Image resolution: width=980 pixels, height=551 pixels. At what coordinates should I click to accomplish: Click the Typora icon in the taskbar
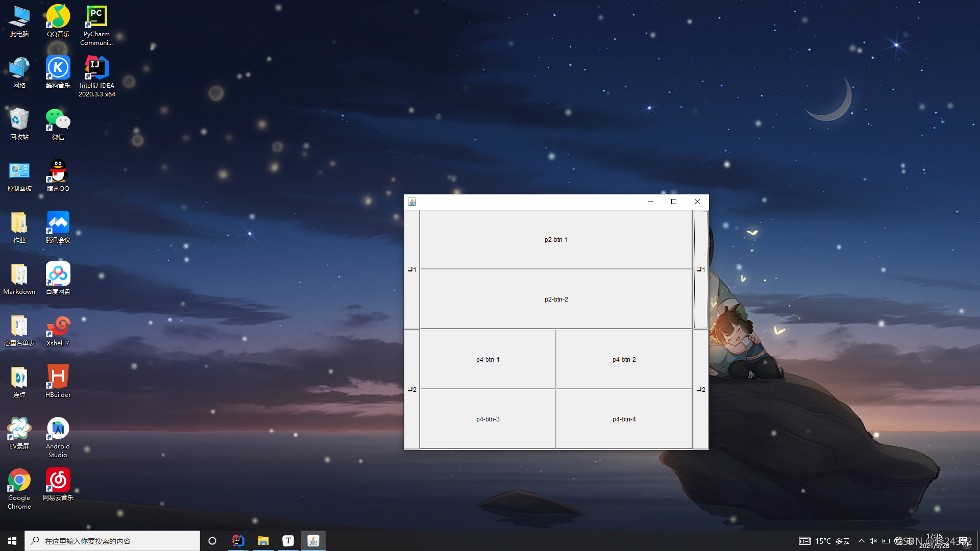coord(288,541)
